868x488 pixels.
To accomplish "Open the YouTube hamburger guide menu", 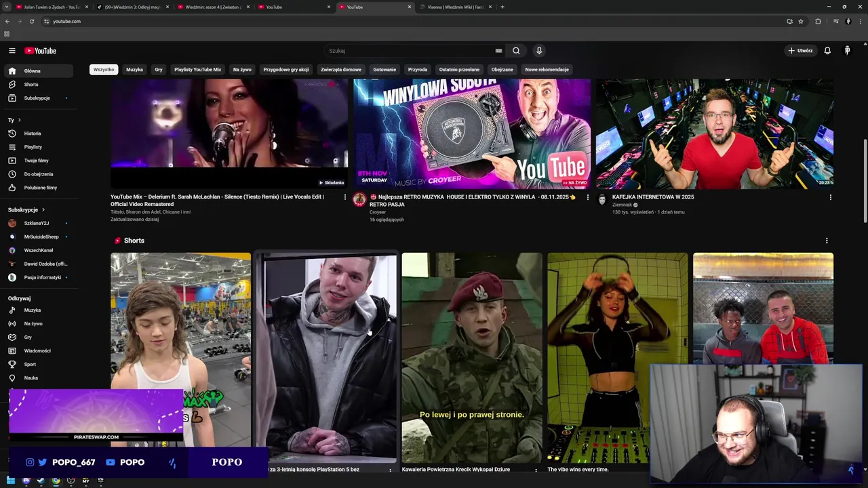I will pyautogui.click(x=12, y=51).
